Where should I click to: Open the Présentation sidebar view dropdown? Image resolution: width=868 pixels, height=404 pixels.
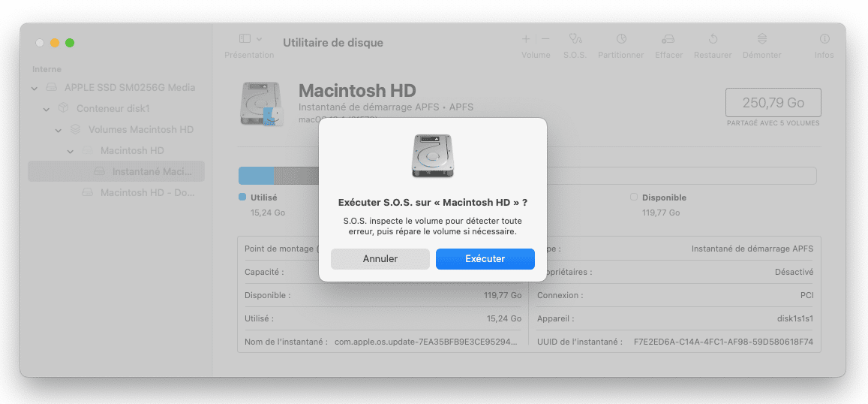click(249, 39)
